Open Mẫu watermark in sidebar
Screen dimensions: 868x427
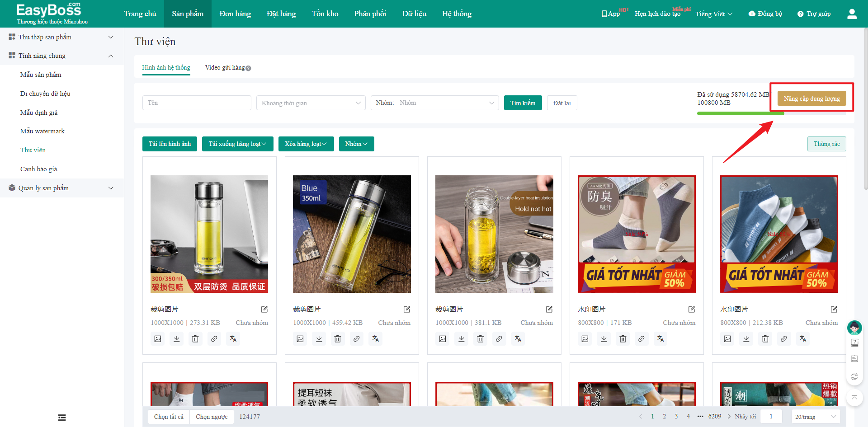coord(42,131)
